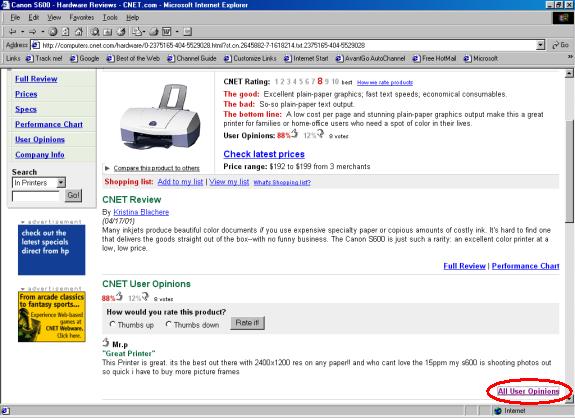Open Free HotMail in Links bar
The height and width of the screenshot is (418, 575).
435,58
